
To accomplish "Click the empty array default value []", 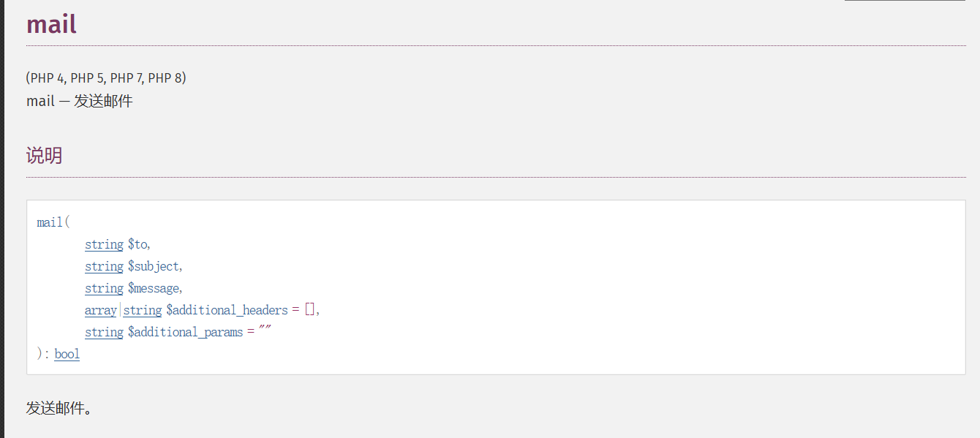I will 310,310.
